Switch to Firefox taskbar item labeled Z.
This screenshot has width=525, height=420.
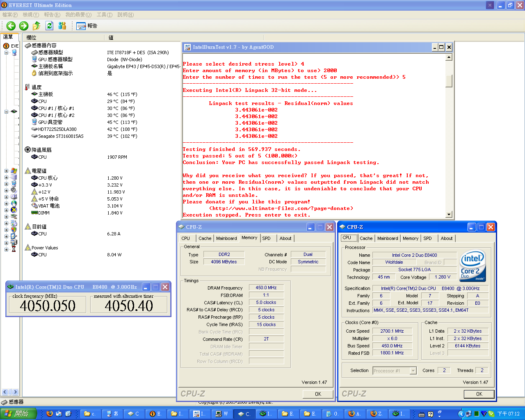point(377,414)
